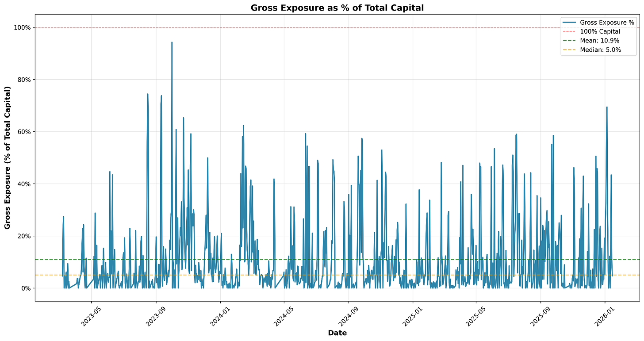This screenshot has height=341, width=644.
Task: Click the '60%' y-axis tick label
Action: coord(24,132)
